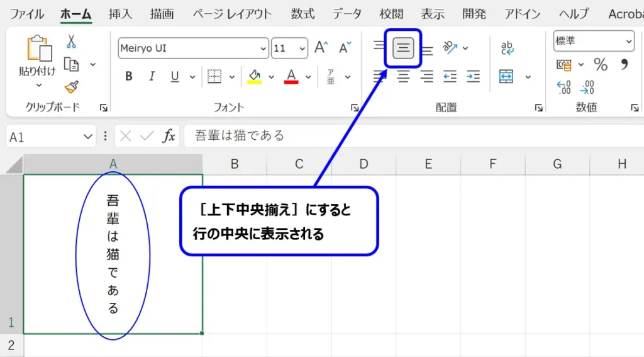
Task: Click the Copy icon
Action: [x=72, y=65]
